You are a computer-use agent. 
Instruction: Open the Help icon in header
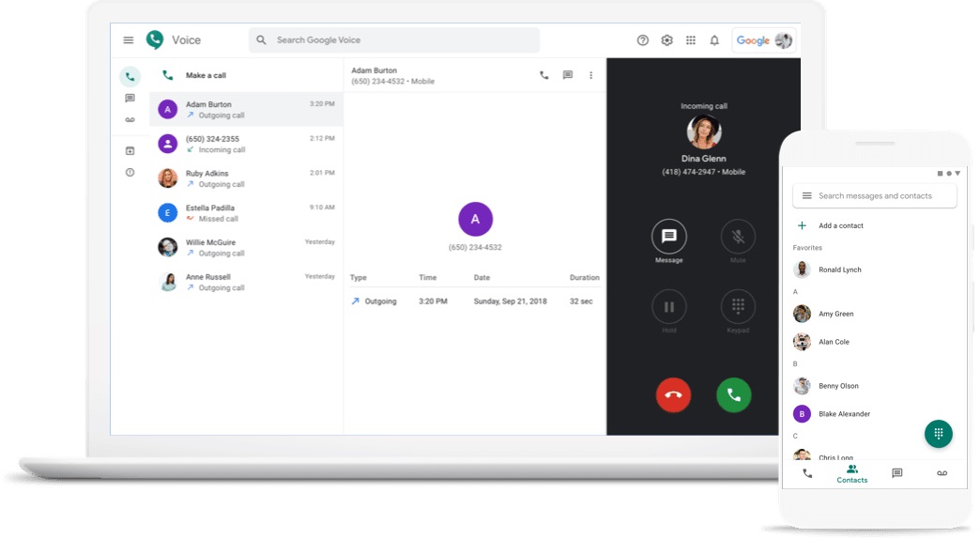643,40
